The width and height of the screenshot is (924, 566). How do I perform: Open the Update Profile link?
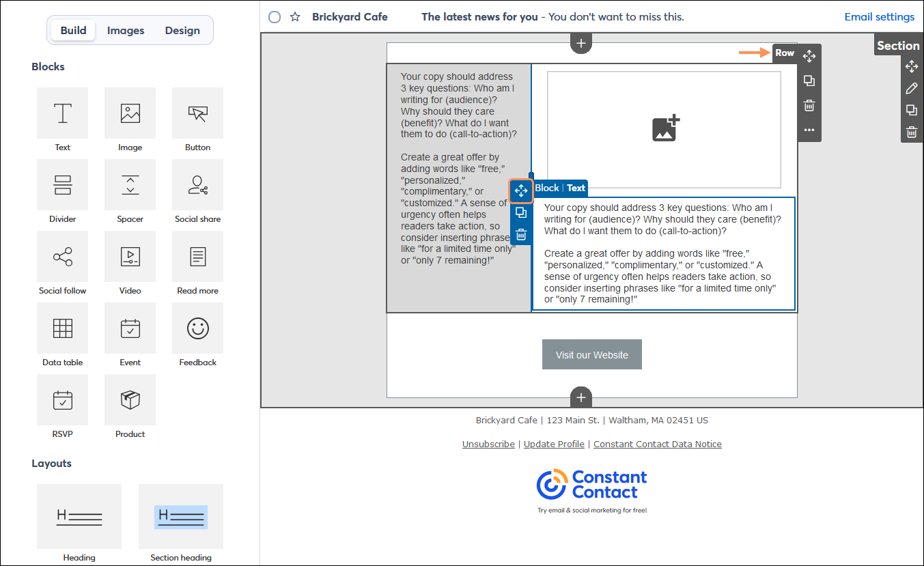point(554,444)
